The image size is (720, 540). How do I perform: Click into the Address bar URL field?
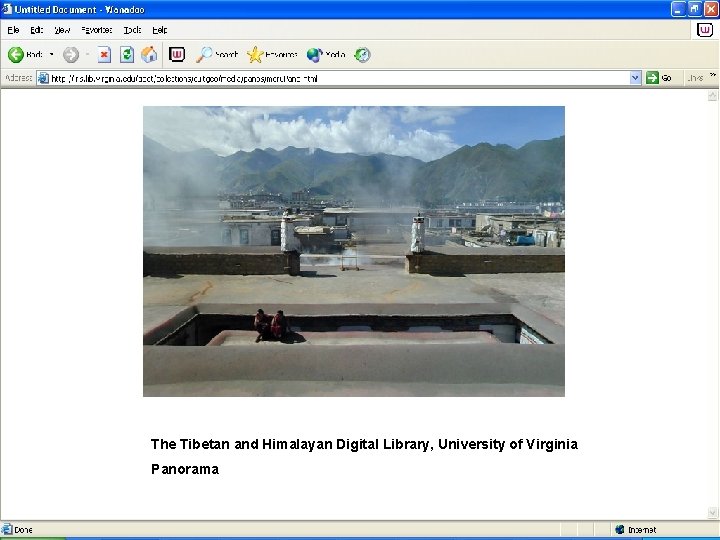click(x=339, y=79)
